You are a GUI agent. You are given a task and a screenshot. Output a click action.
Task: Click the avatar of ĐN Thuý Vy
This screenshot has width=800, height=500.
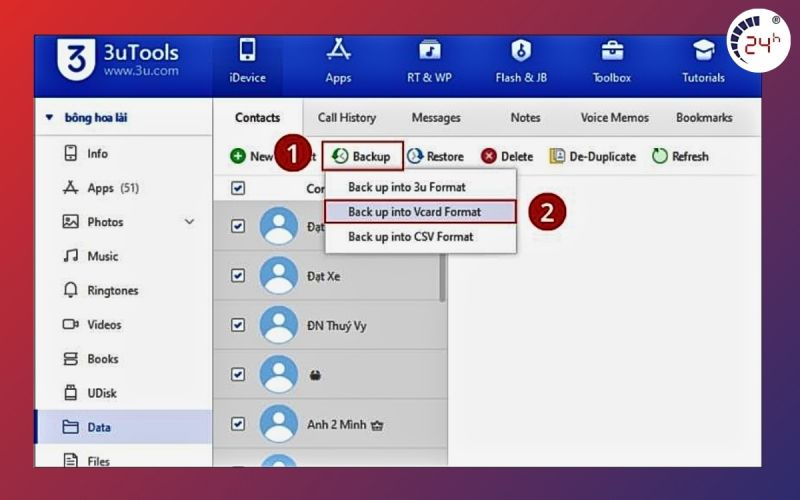(279, 325)
